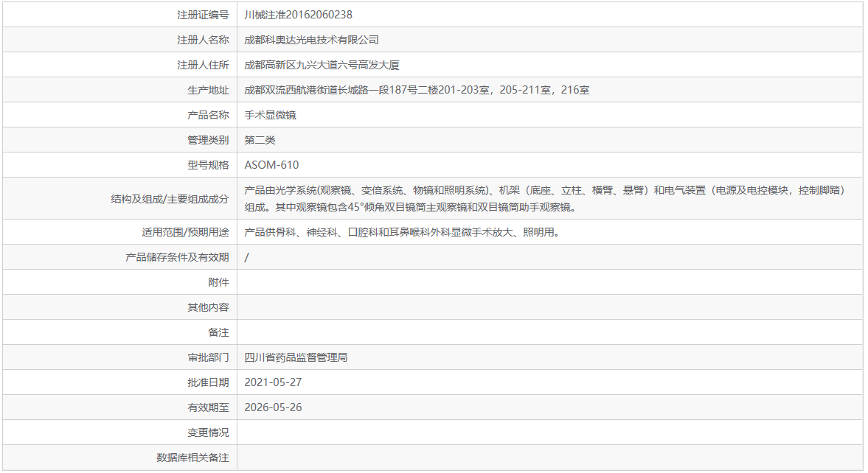The height and width of the screenshot is (473, 868).
Task: Click production address 成都双流西航港街道长城路一段187号
Action: [417, 90]
